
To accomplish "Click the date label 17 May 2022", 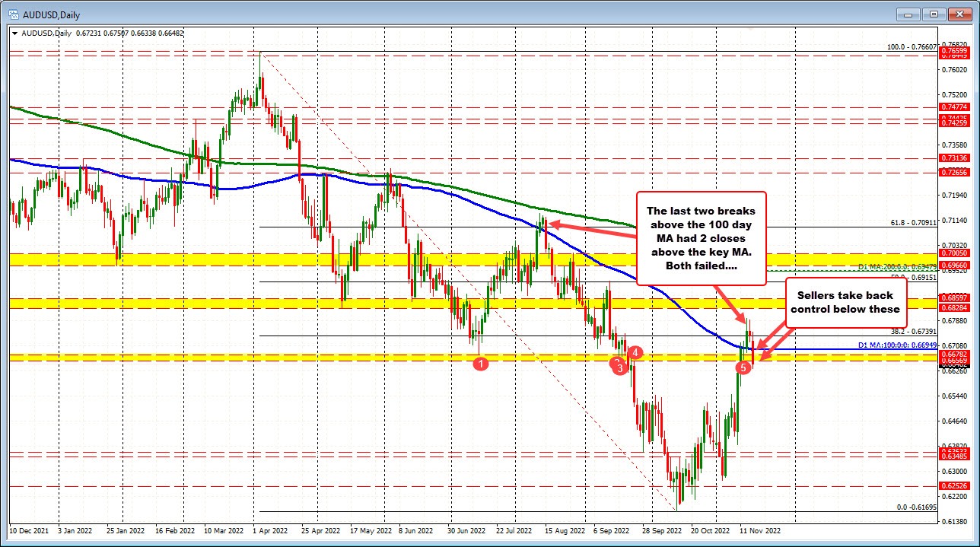I will pyautogui.click(x=371, y=530).
